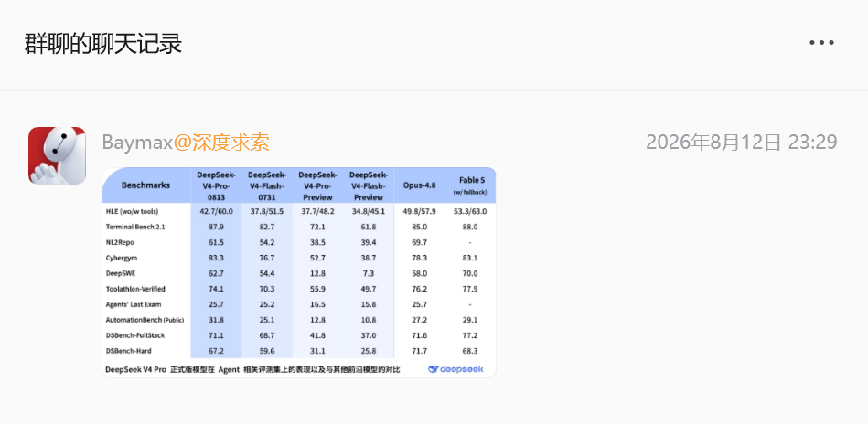Click the 70.0 DeepSWE score
868x424 pixels.
coord(470,273)
